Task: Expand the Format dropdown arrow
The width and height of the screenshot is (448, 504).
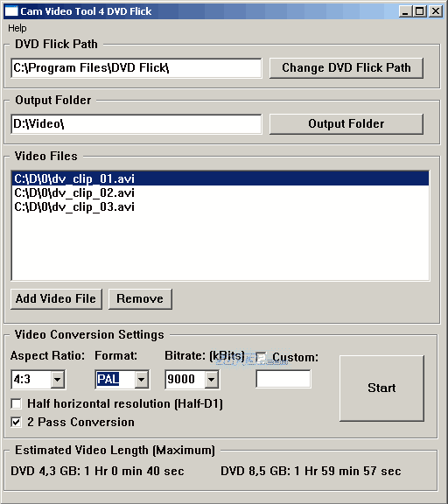Action: coord(141,380)
